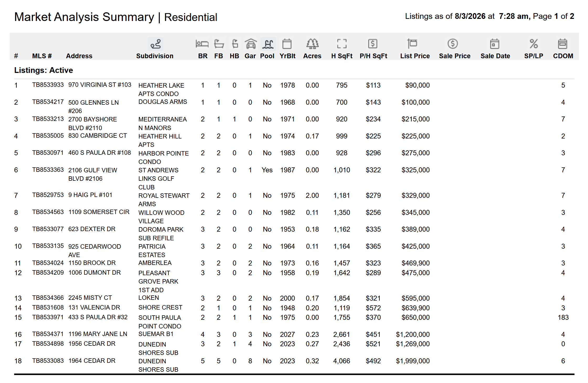Click the CDOM calendar icon
This screenshot has width=588, height=383.
click(563, 44)
